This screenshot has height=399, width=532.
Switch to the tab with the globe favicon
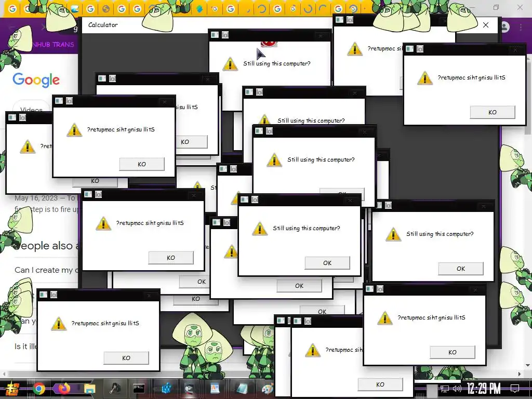pyautogui.click(x=106, y=9)
